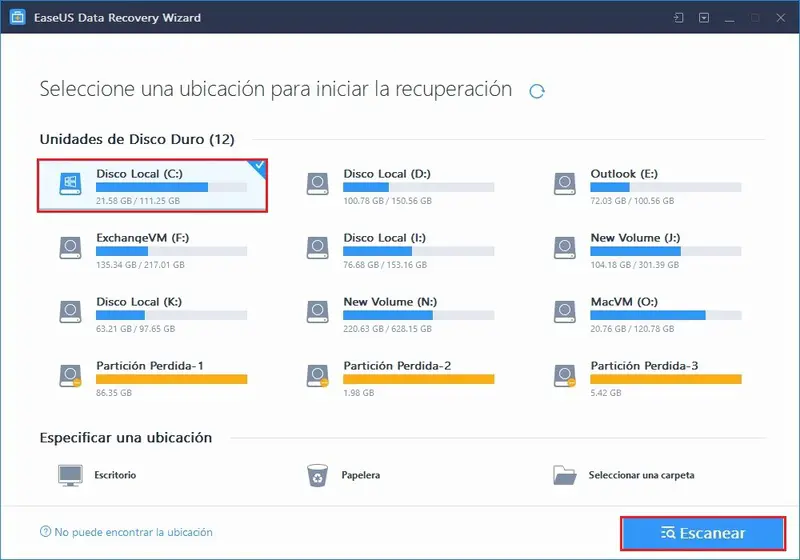Click the 5.42 GB size text

click(x=606, y=393)
